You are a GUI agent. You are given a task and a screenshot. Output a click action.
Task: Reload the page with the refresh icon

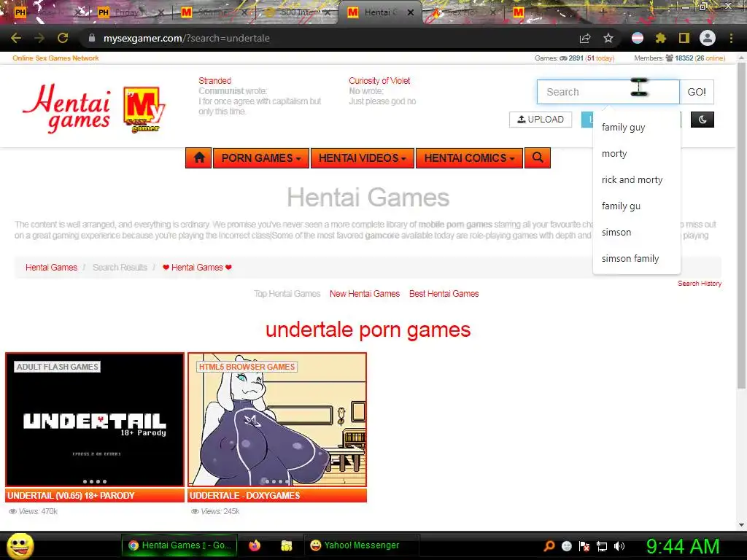[x=63, y=38]
